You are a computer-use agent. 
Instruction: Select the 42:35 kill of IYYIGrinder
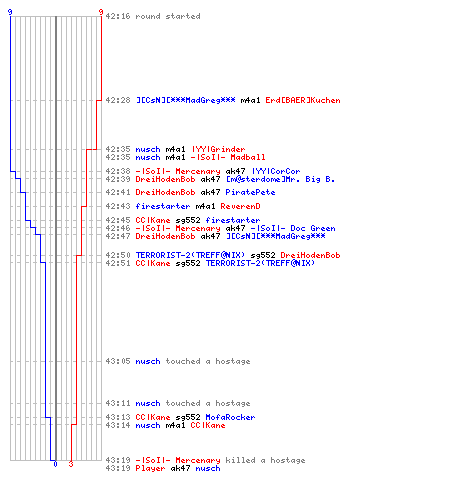pos(175,149)
